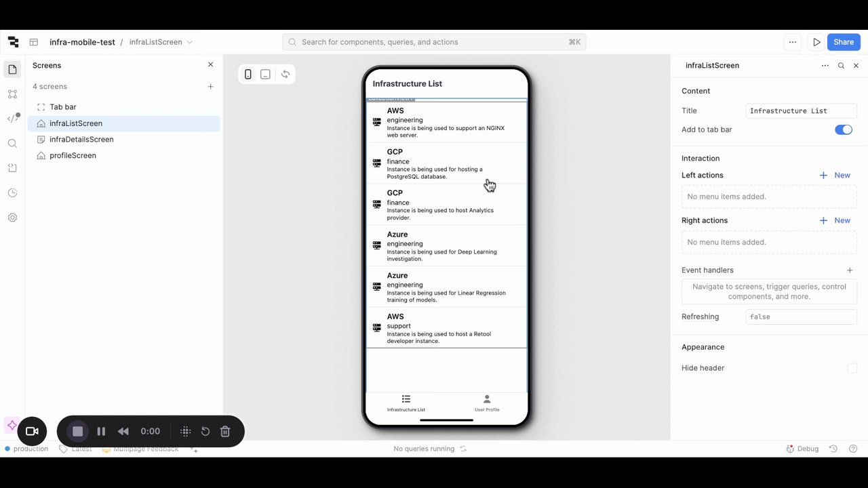Click the query refresh icon in status bar
This screenshot has height=488, width=868.
(x=464, y=449)
